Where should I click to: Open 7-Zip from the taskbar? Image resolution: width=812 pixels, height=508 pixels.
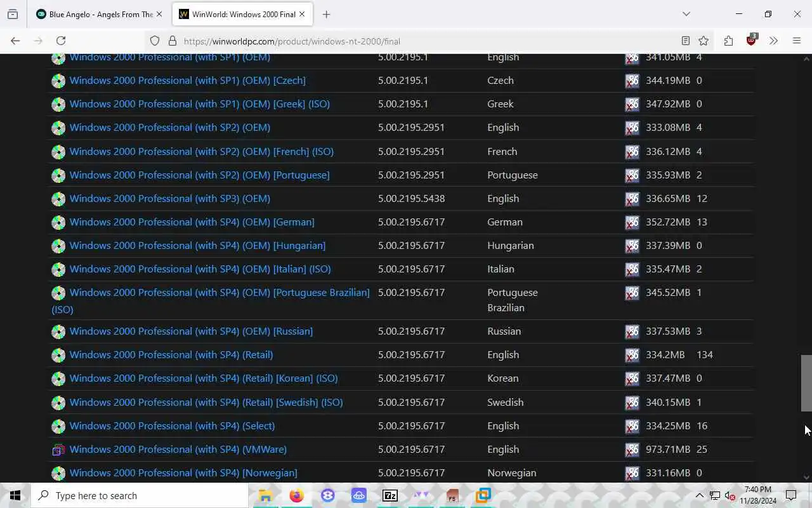coord(390,495)
